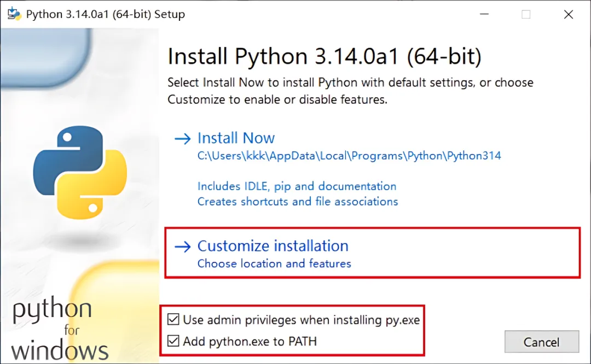Click the Python logo image
The image size is (591, 364).
80,172
